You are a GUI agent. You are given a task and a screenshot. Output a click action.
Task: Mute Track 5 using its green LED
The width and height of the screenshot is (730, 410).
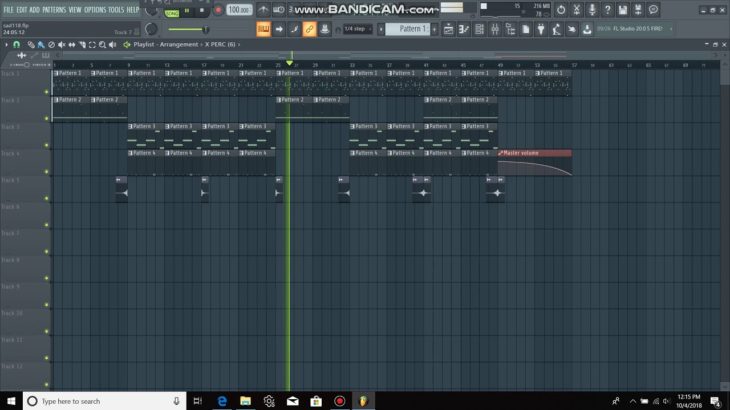[x=46, y=199]
